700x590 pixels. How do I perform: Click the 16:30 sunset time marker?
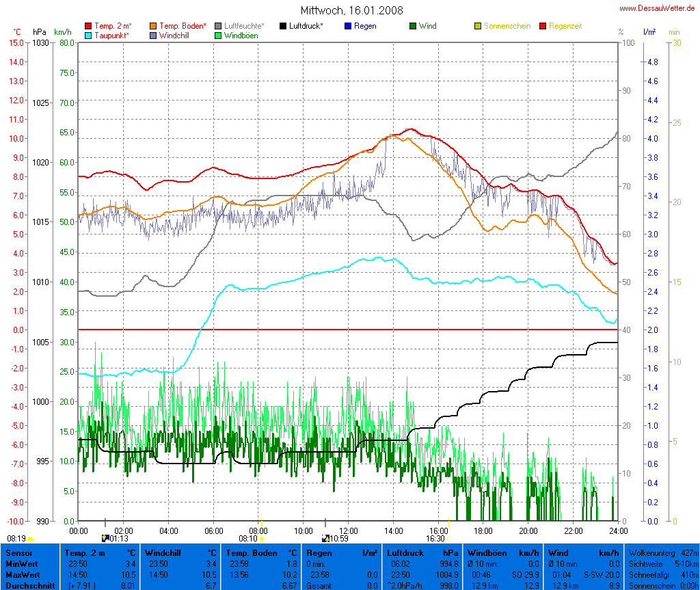435,538
